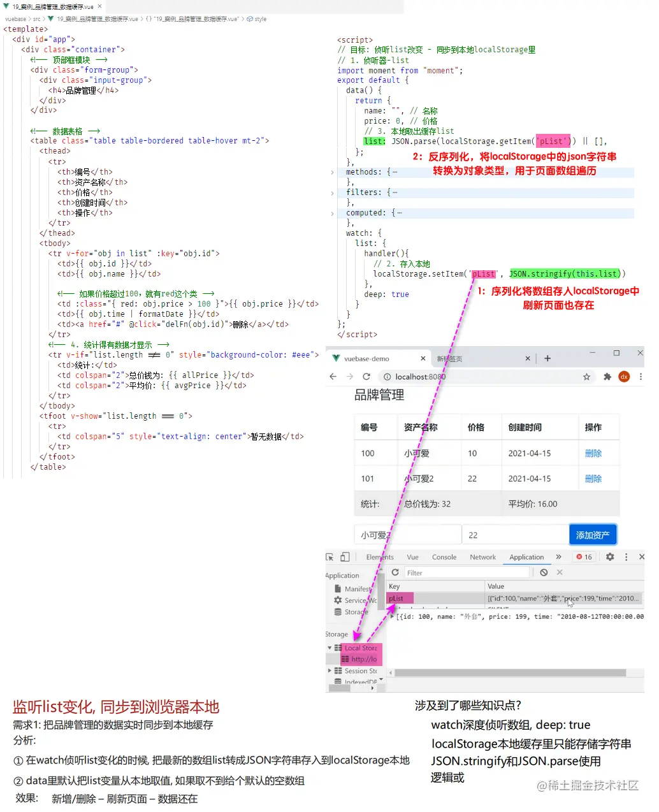Open the DevTools kebab menu

(x=626, y=557)
